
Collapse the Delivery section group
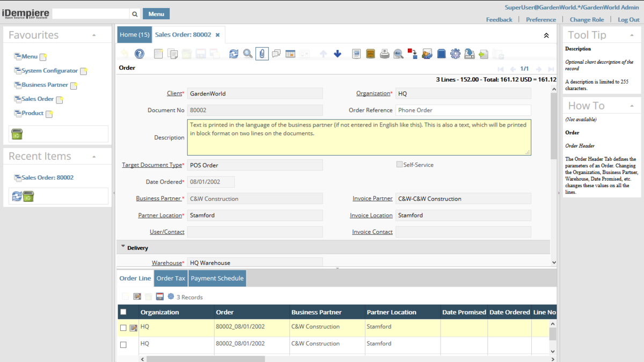[123, 247]
